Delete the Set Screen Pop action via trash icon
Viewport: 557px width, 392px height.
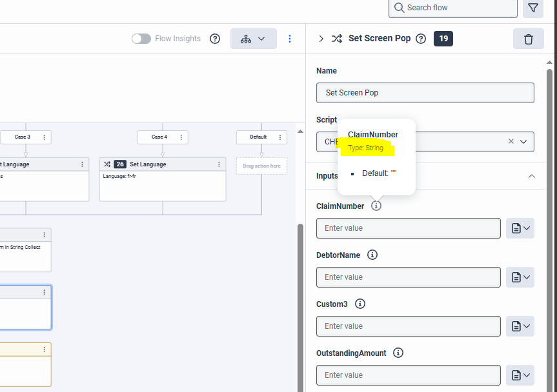click(528, 38)
